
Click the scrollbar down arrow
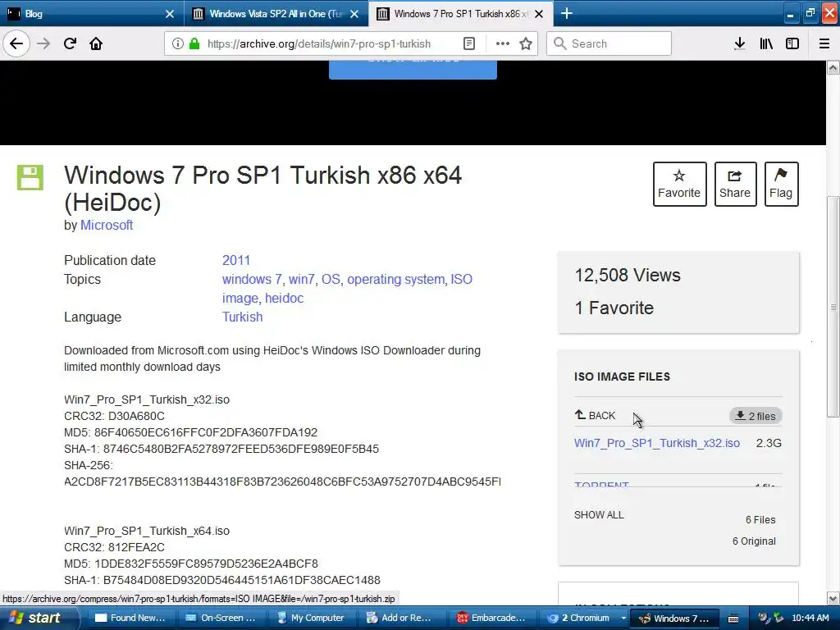tap(833, 598)
